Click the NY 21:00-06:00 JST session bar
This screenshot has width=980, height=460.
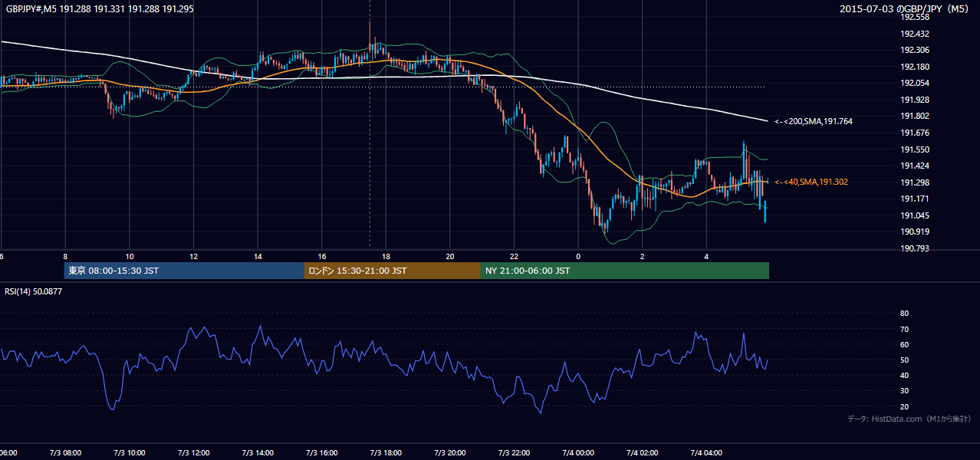coord(625,271)
